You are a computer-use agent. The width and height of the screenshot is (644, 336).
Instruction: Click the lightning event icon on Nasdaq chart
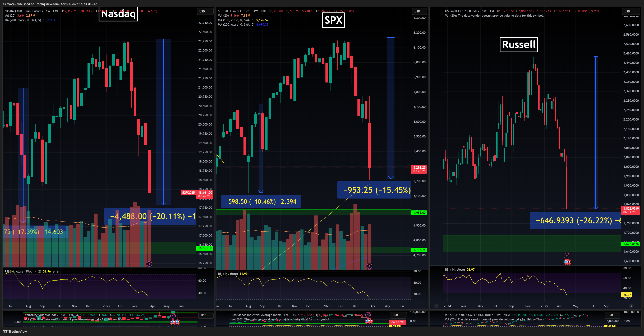tap(149, 264)
